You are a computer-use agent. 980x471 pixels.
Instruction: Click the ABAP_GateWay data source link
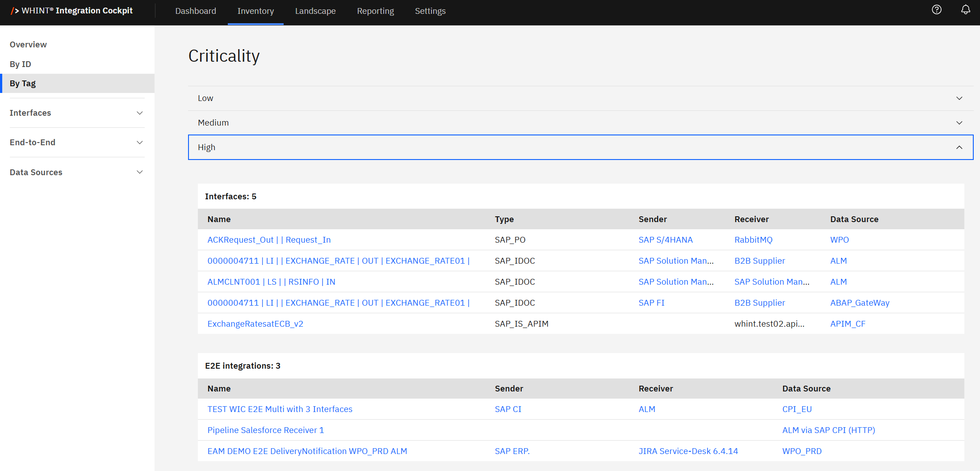coord(859,303)
